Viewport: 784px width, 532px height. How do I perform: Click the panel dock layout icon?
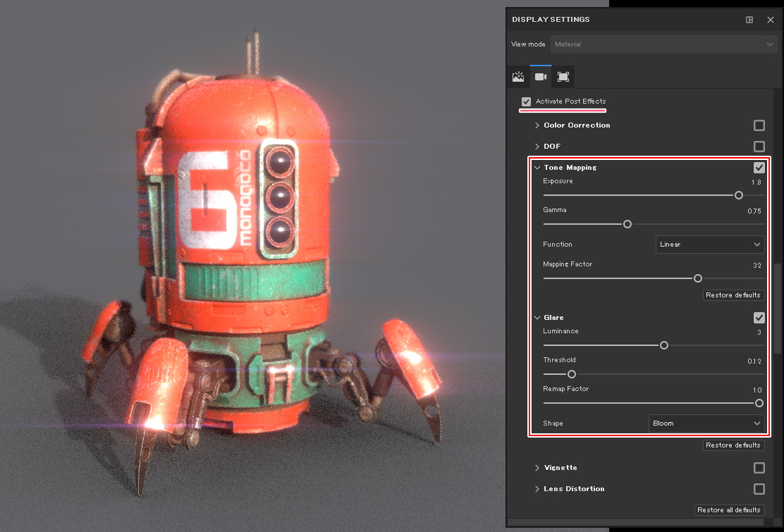(x=749, y=20)
